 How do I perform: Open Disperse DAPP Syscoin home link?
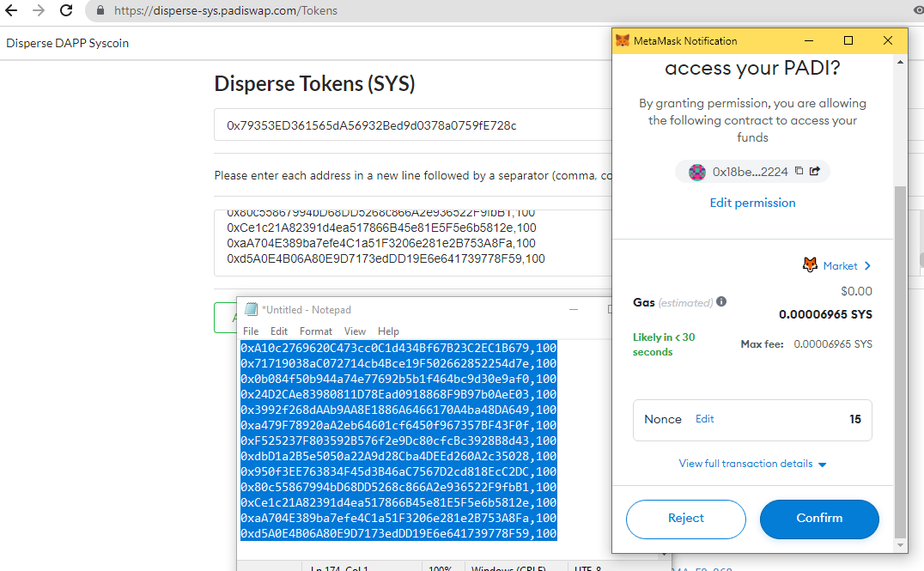[67, 43]
